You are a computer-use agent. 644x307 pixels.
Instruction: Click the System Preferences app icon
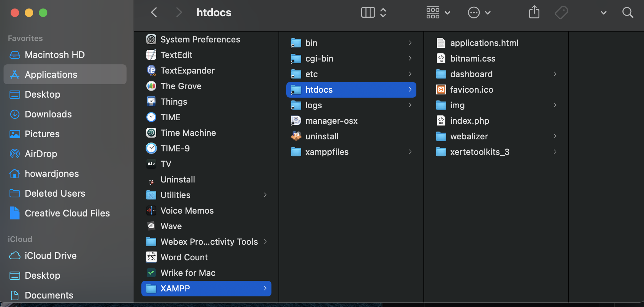(x=151, y=39)
